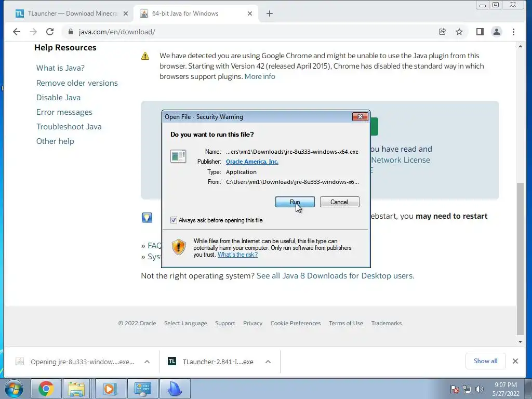Screen dimensions: 532x399
Task: Open File Explorer from the taskbar
Action: pos(77,389)
